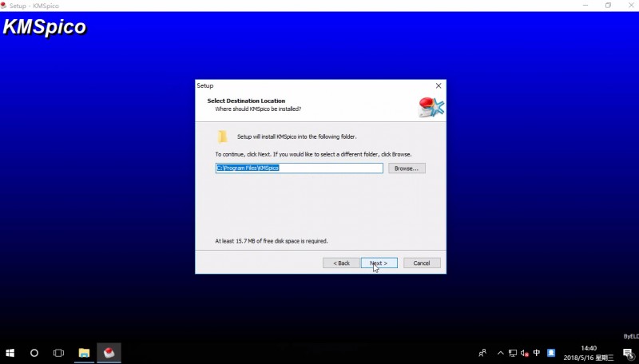
Task: Click the KMSpico red button logo in dialog
Action: click(431, 107)
